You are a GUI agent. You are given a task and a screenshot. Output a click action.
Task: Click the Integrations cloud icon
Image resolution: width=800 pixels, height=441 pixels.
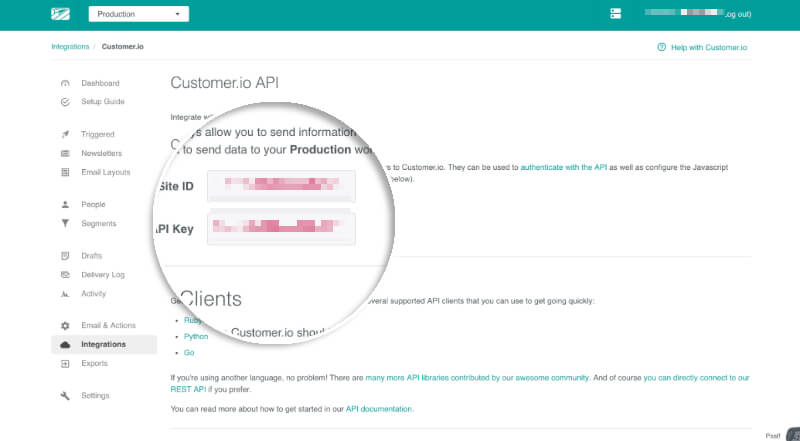coord(65,345)
